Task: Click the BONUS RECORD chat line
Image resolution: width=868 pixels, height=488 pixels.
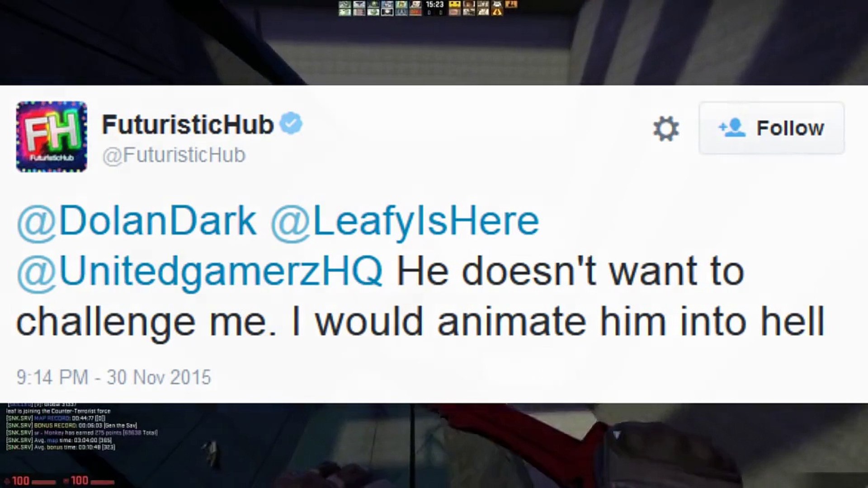Action: pyautogui.click(x=71, y=425)
